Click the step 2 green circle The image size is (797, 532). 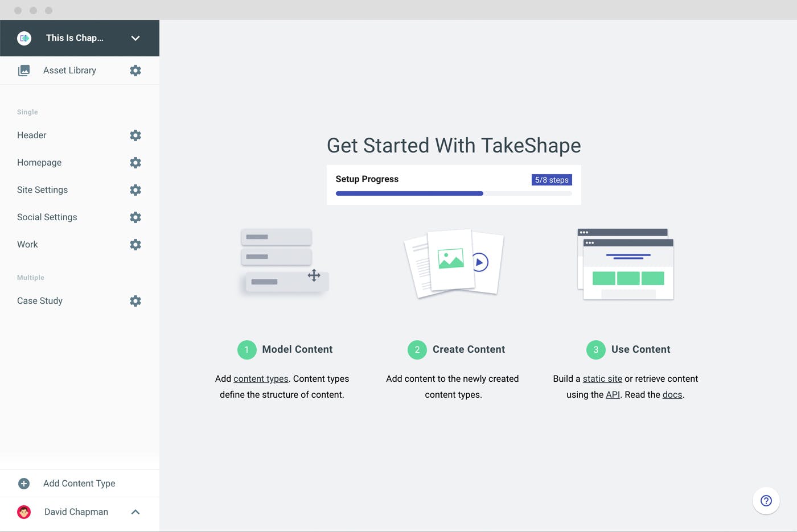[417, 350]
